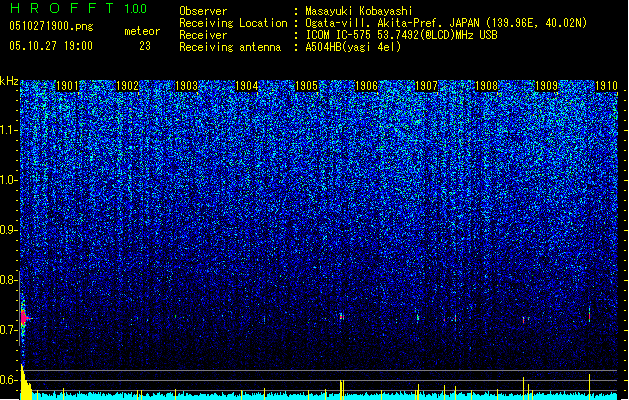Screen dimensions: 629x400
Task: Click the 1.1 frequency axis label
Action: pyautogui.click(x=9, y=131)
